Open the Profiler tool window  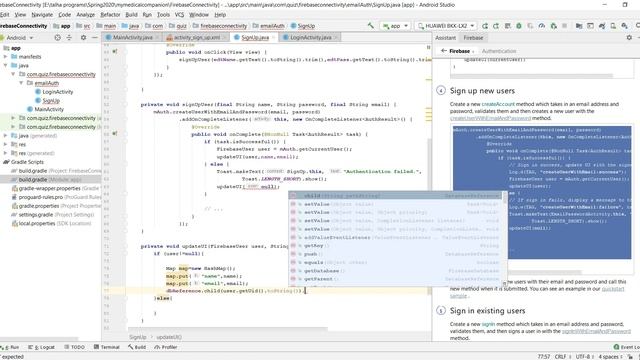pos(166,347)
